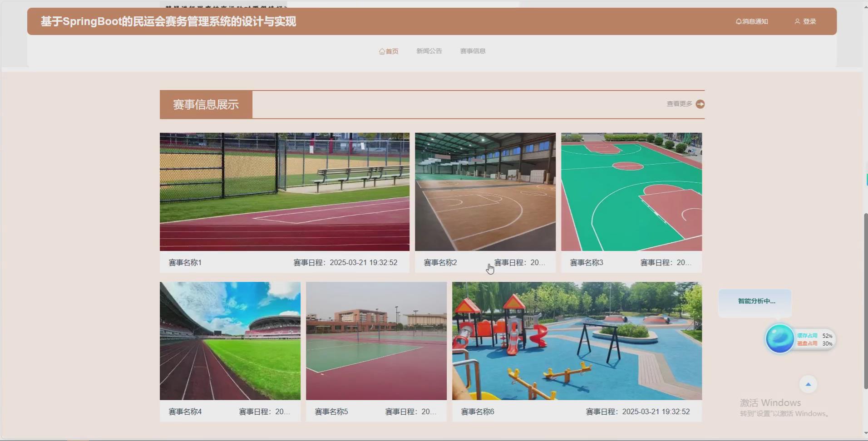868x441 pixels.
Task: Click the circular arrow icon next to 查看更多
Action: [700, 104]
